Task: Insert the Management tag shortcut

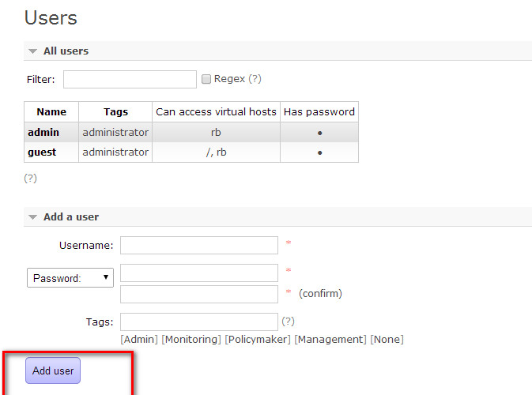Action: (330, 340)
